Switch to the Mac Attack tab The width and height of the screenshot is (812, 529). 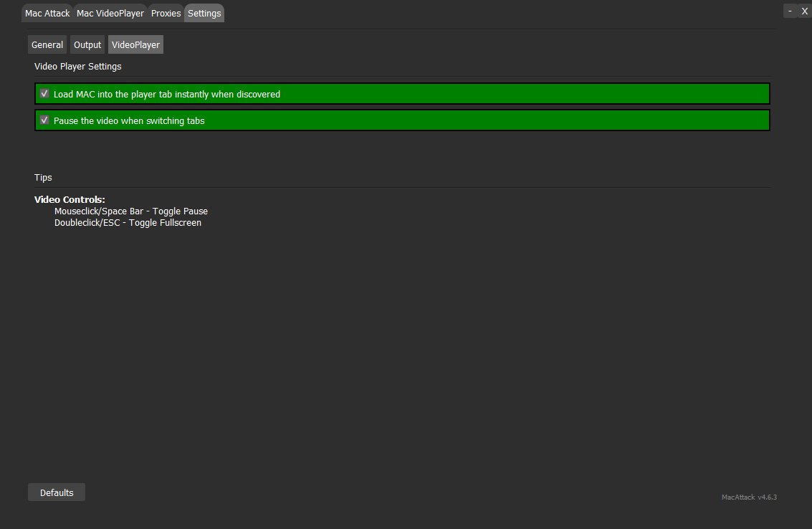[47, 14]
